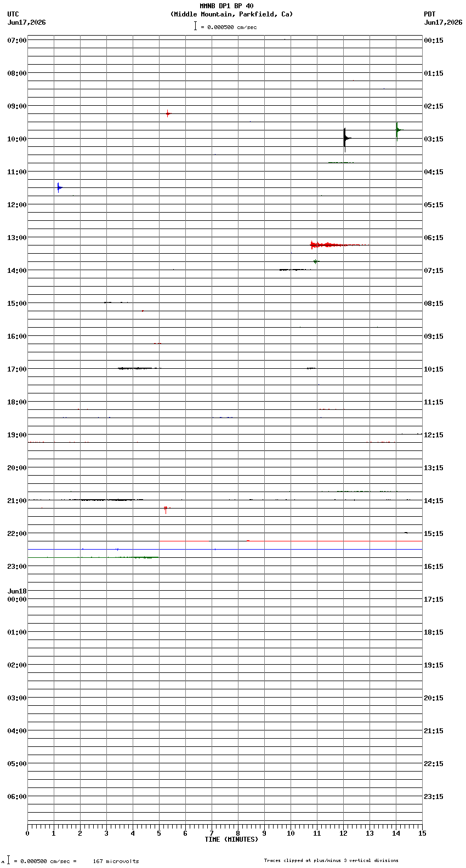Click the '21:00' UTC time label
This screenshot has height=868, width=466.
tap(17, 501)
